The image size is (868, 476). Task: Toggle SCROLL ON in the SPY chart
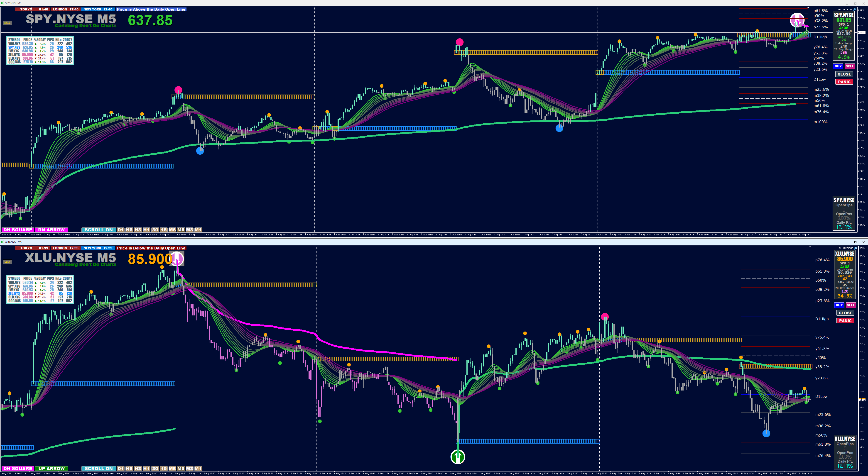click(x=98, y=230)
